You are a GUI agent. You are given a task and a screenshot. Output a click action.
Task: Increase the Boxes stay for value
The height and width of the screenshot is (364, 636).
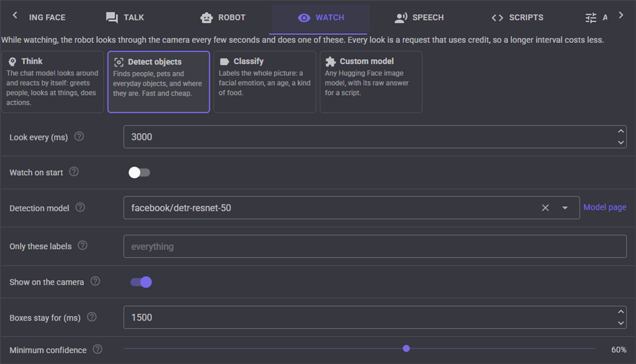point(620,312)
